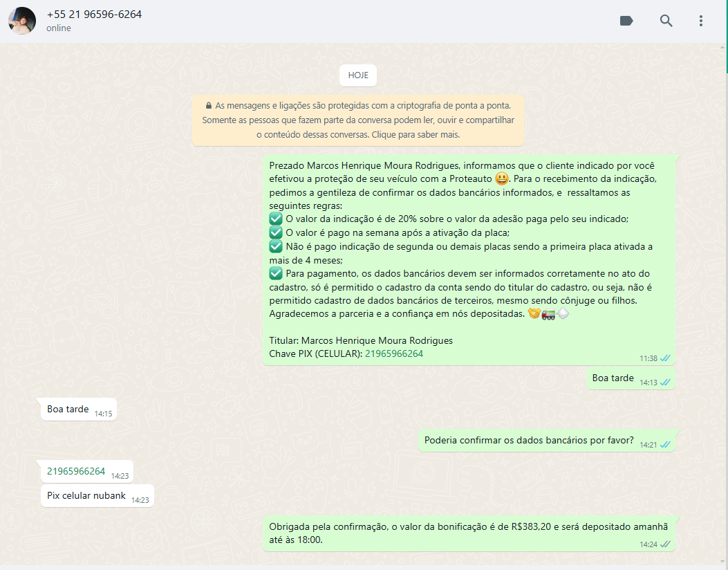The width and height of the screenshot is (728, 570).
Task: Click read ticks on the 14:21 message
Action: pyautogui.click(x=665, y=445)
